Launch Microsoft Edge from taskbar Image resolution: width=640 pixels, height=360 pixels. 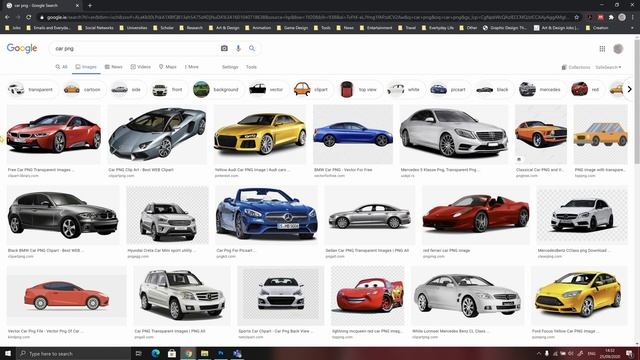coord(156,353)
